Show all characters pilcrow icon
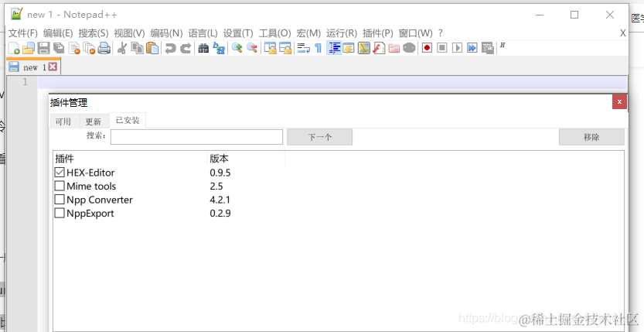The width and height of the screenshot is (644, 332). tap(319, 48)
